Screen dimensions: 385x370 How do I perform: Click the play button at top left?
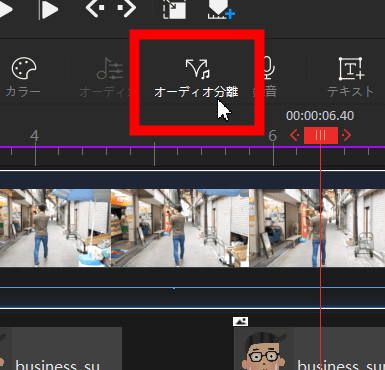pyautogui.click(x=5, y=9)
